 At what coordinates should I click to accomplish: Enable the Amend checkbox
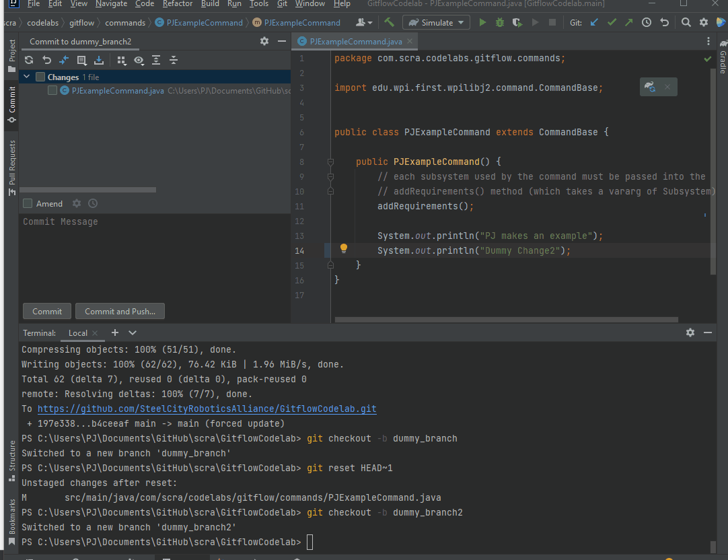point(28,203)
